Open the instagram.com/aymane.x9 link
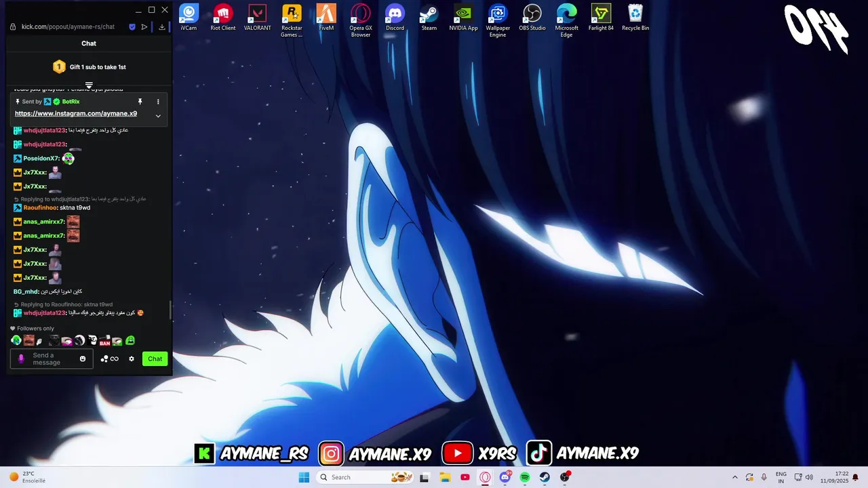 (x=76, y=114)
